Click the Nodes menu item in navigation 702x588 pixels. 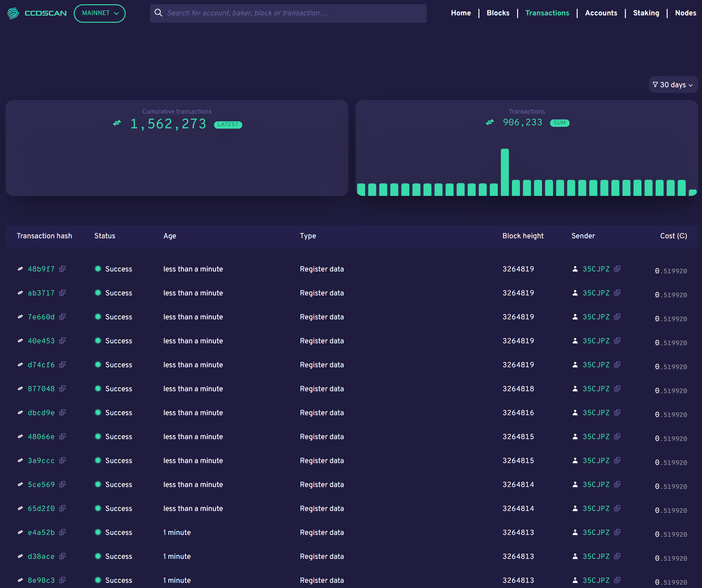(684, 13)
